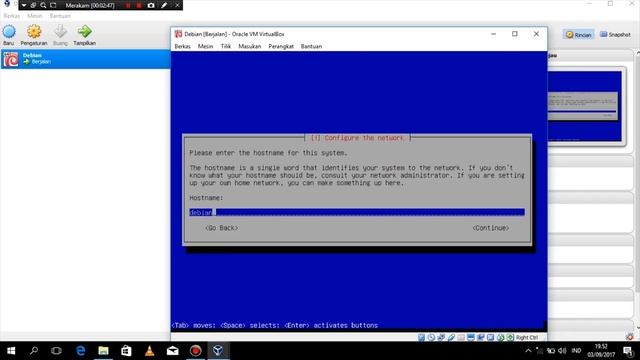This screenshot has width=640, height=360.
Task: Click the Right Ctrl host key indicator
Action: point(527,338)
